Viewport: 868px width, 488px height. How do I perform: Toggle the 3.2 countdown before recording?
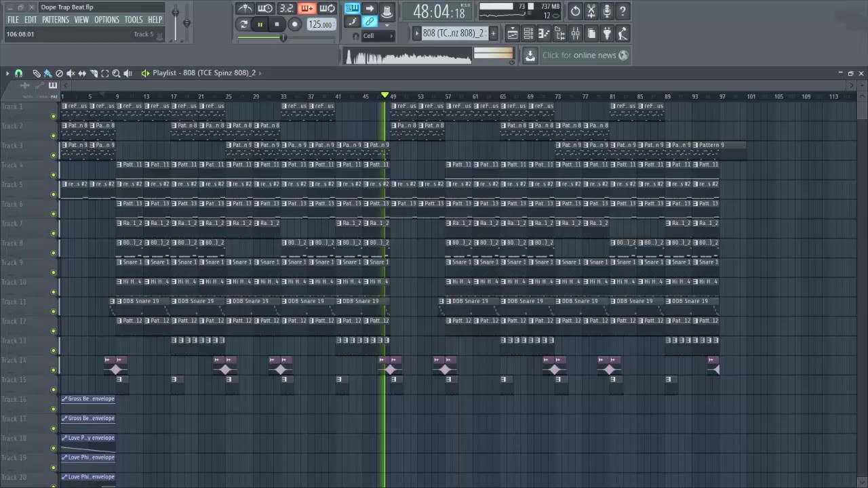click(286, 9)
